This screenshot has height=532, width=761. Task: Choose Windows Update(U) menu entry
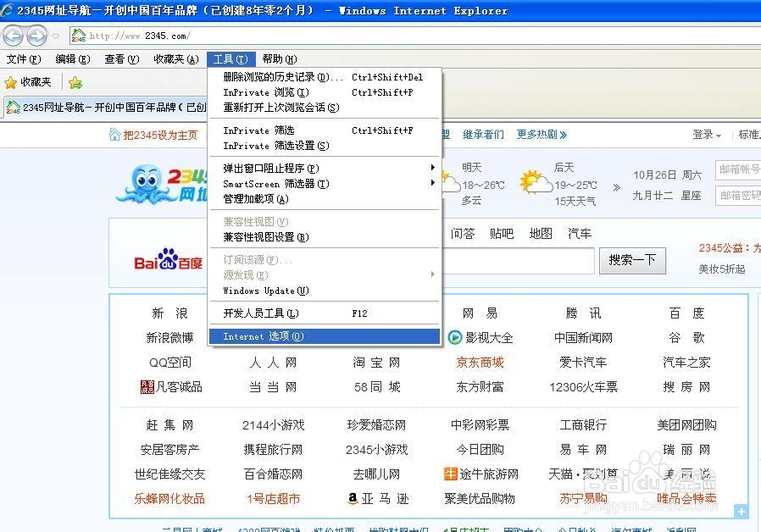[325, 291]
